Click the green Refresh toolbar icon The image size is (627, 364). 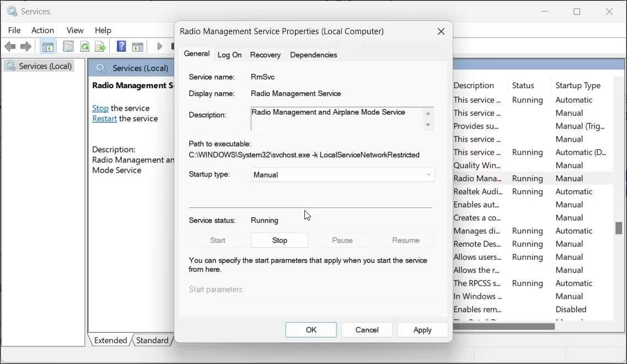(84, 46)
